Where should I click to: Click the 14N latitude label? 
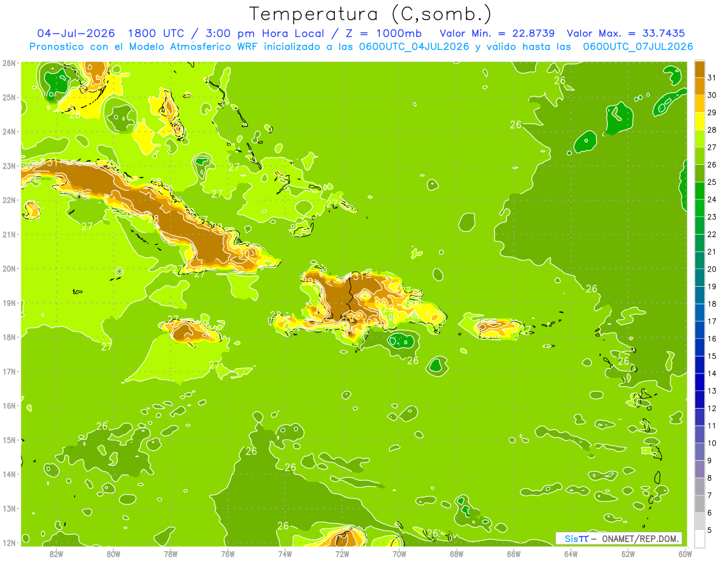pyautogui.click(x=9, y=474)
